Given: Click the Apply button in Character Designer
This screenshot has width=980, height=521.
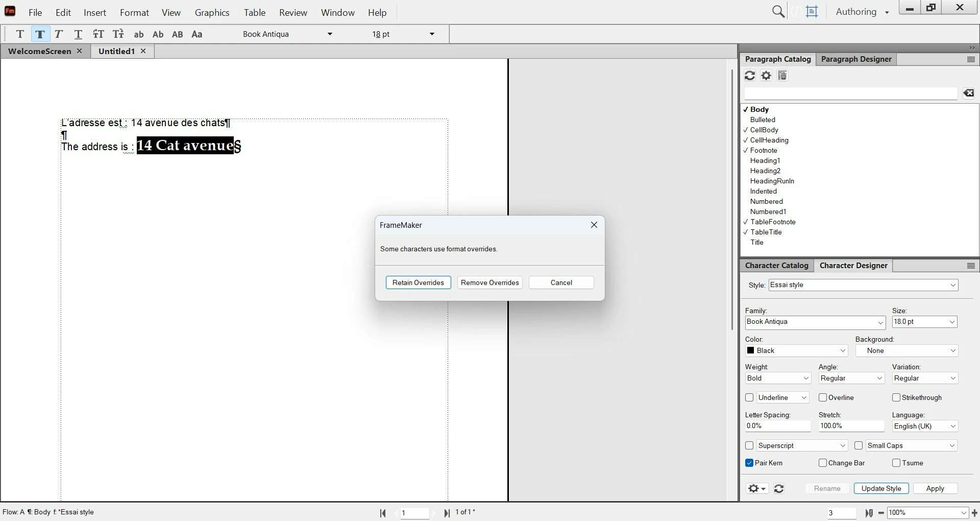Looking at the screenshot, I should pyautogui.click(x=935, y=489).
